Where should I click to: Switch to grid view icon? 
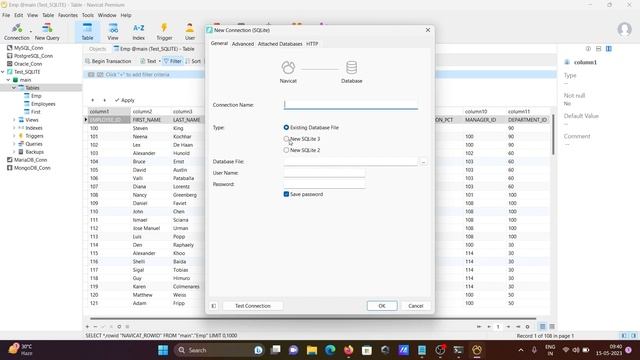pyautogui.click(x=542, y=327)
